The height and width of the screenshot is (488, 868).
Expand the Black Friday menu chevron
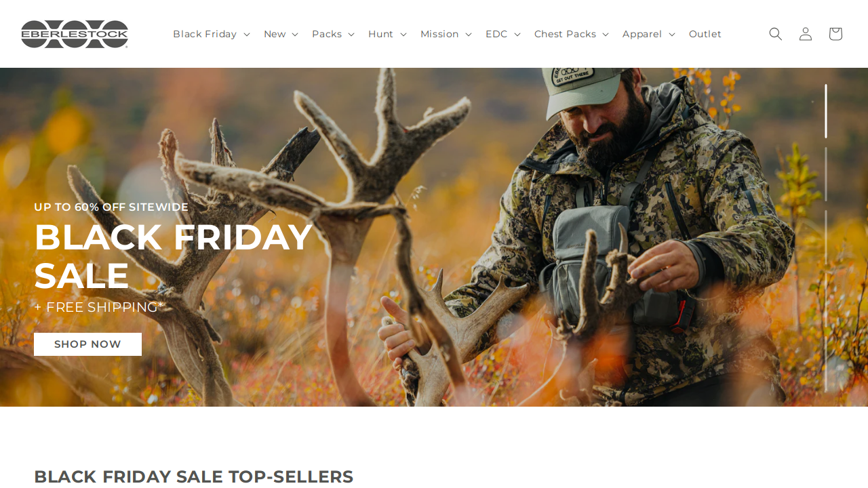click(246, 35)
